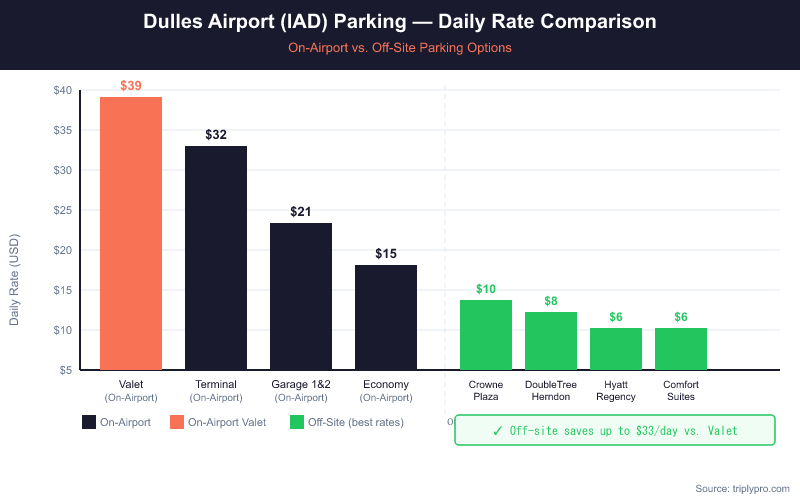Click the dark Terminal bar
800x500 pixels.
[216, 258]
